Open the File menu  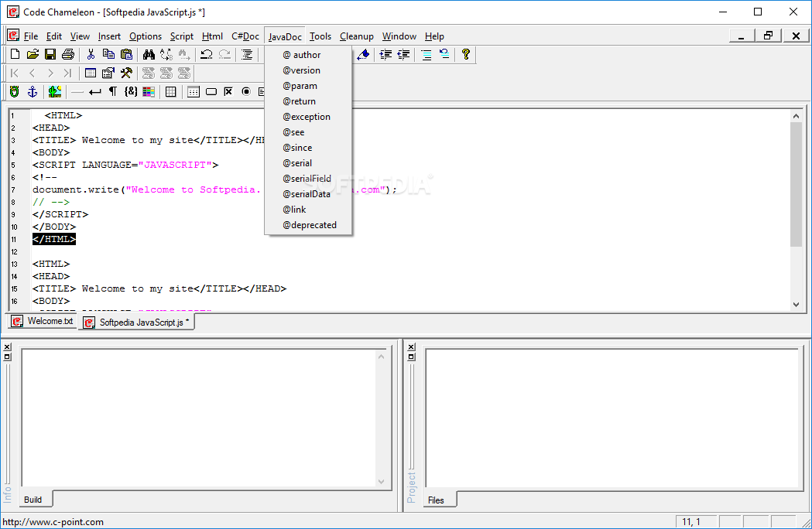(30, 36)
